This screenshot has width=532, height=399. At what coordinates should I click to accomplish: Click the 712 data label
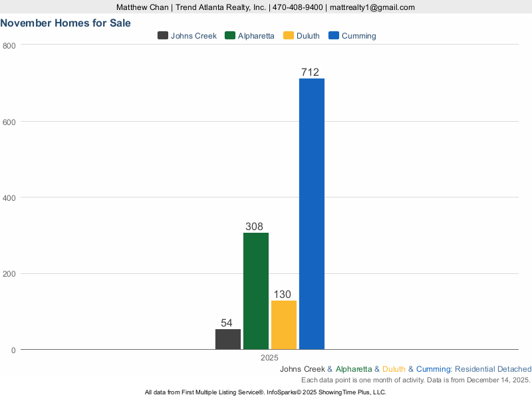pos(310,72)
